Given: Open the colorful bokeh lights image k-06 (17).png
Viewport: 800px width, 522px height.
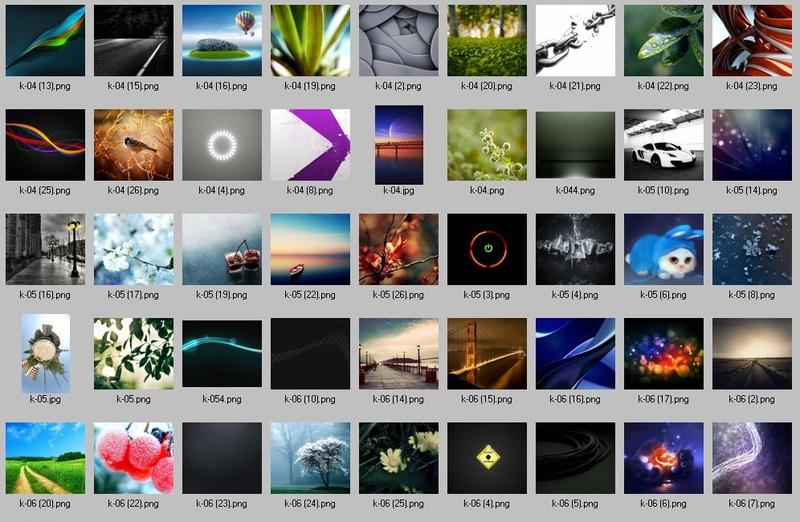Looking at the screenshot, I should [663, 353].
